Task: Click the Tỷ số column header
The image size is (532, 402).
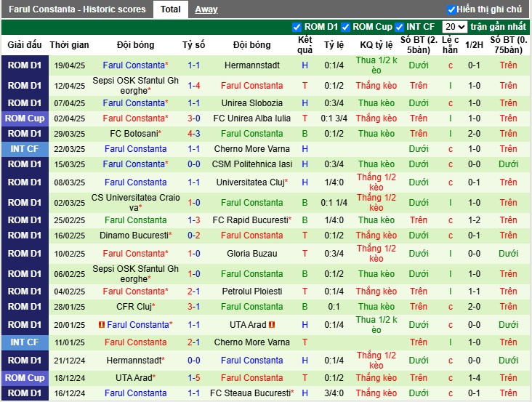Action: [x=194, y=44]
